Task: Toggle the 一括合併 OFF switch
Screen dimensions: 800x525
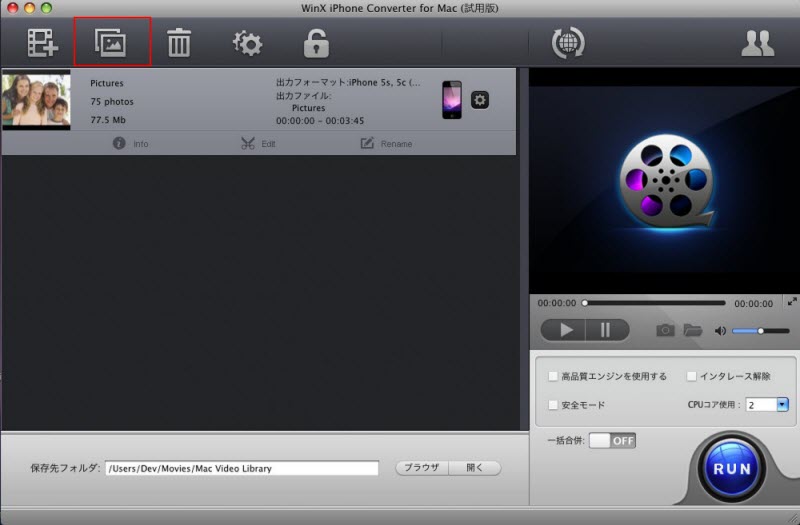Action: coord(612,441)
